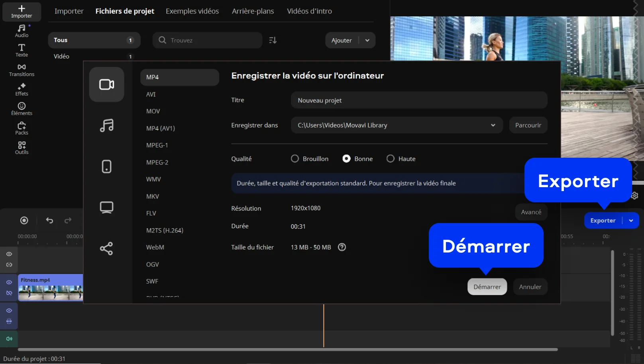Open the Exporter button dropdown arrow
The image size is (644, 364).
[631, 221]
